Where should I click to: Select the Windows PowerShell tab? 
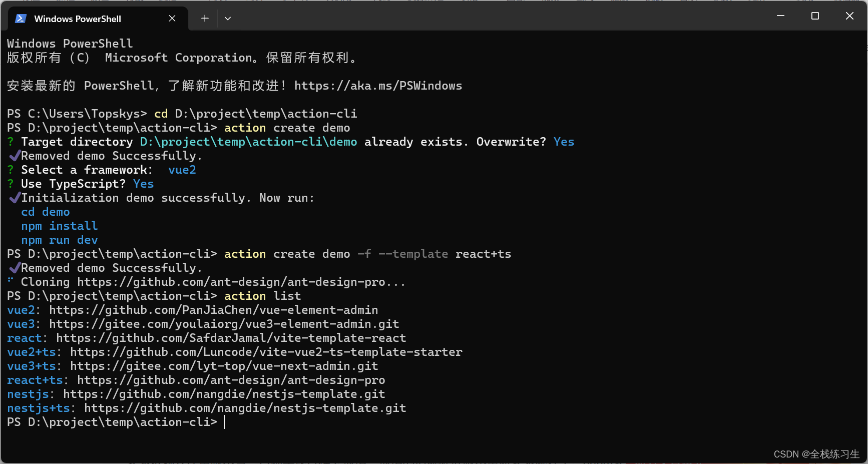pos(78,19)
